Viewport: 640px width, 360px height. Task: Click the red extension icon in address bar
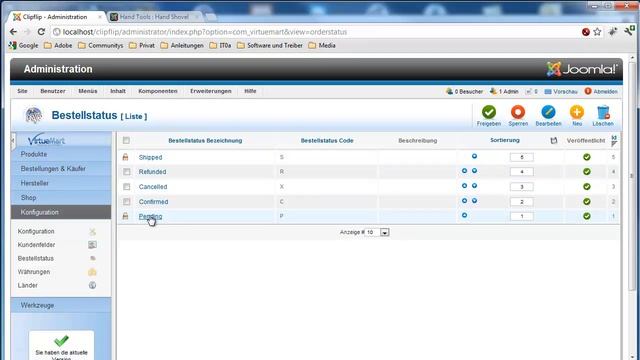(586, 32)
